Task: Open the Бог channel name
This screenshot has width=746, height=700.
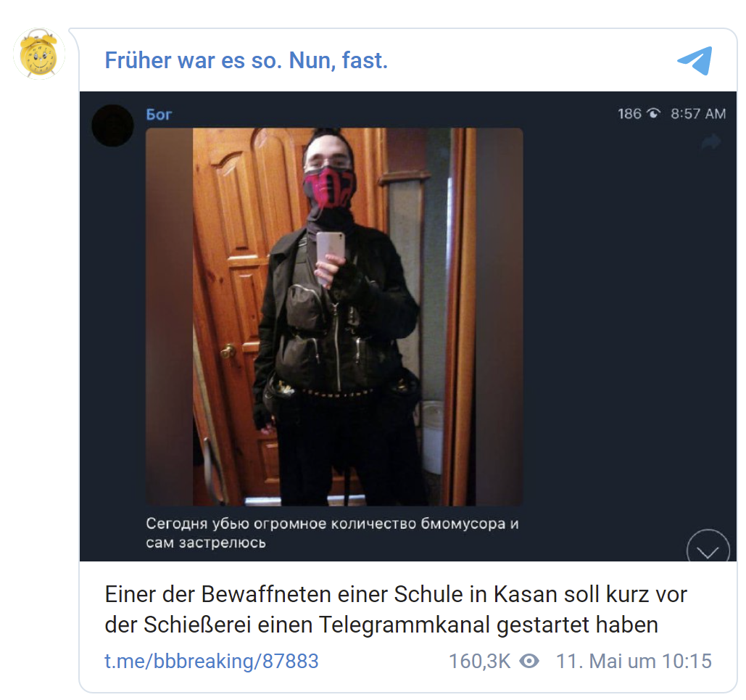Action: [159, 115]
